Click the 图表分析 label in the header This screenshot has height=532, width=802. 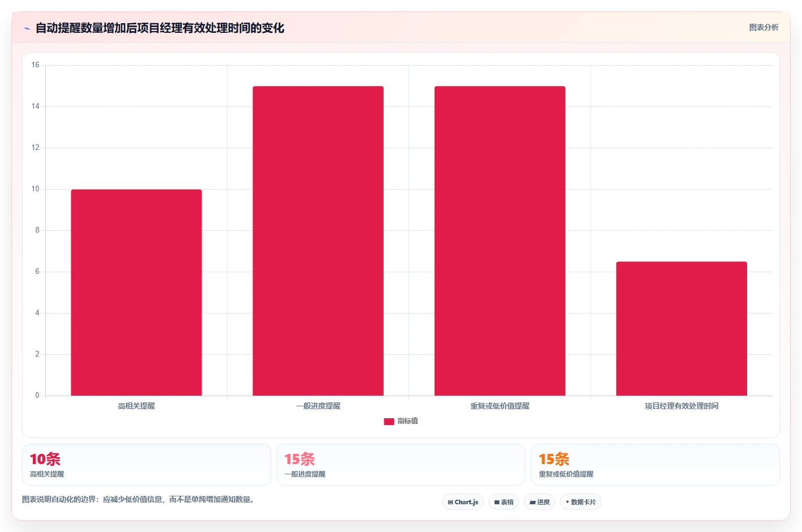pyautogui.click(x=764, y=27)
